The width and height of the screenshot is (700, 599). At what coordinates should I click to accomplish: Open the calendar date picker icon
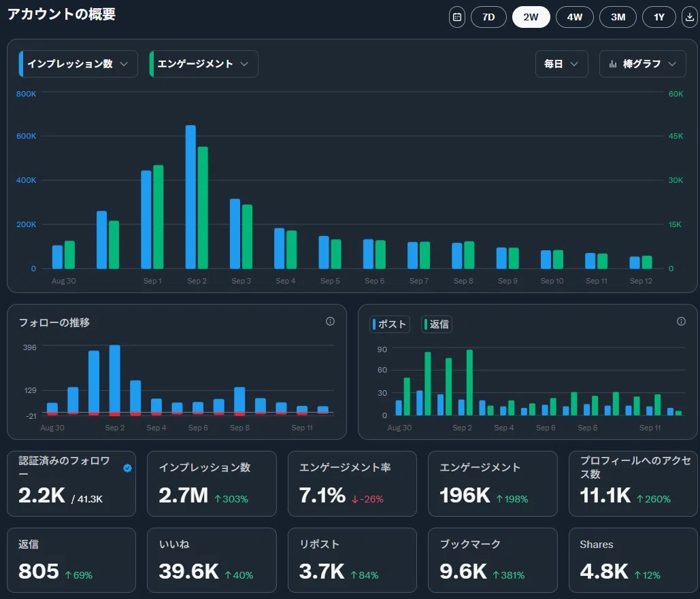click(x=456, y=17)
